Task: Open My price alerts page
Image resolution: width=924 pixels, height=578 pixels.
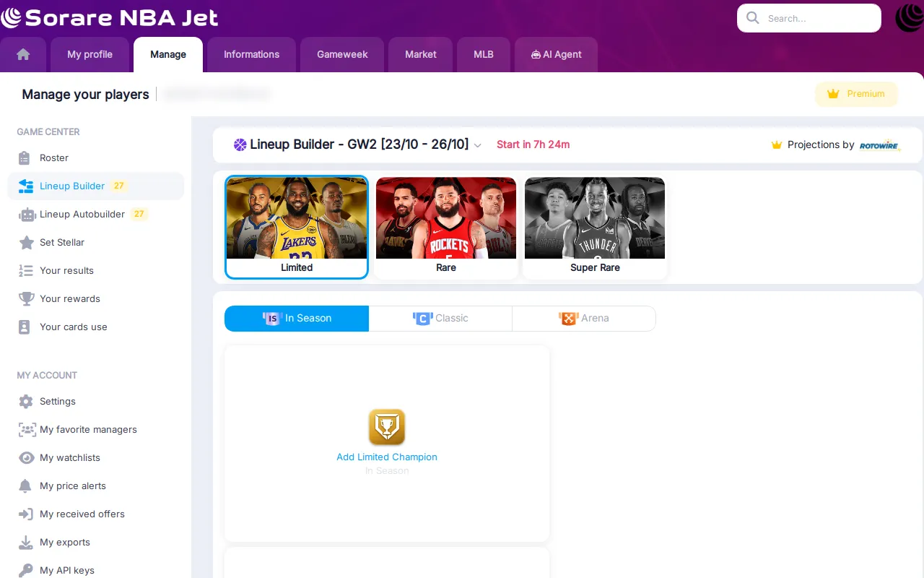Action: coord(95,486)
